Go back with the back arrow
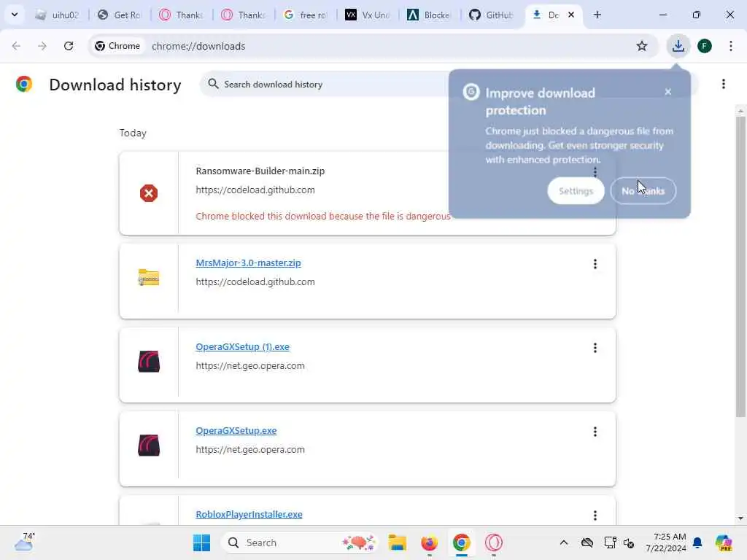The width and height of the screenshot is (747, 560). 16,46
